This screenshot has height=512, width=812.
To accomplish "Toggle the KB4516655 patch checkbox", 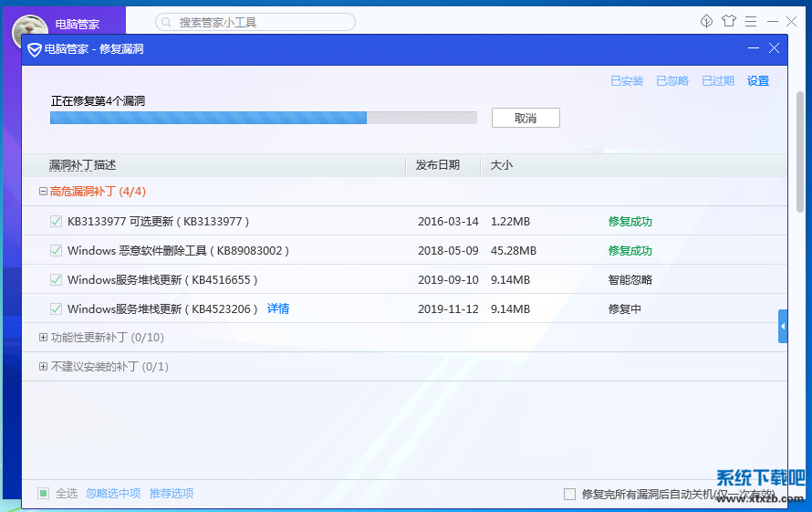I will tap(56, 279).
